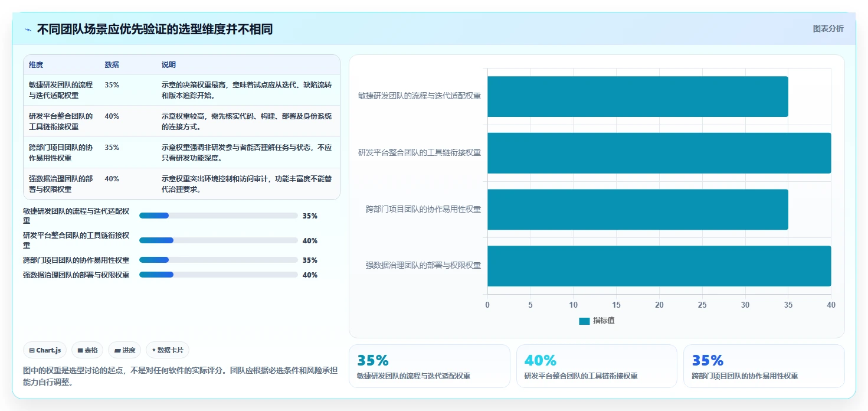The width and height of the screenshot is (868, 411).
Task: Click the progress list label 研发平台整合团队的工具链衔接权重
Action: pyautogui.click(x=76, y=240)
